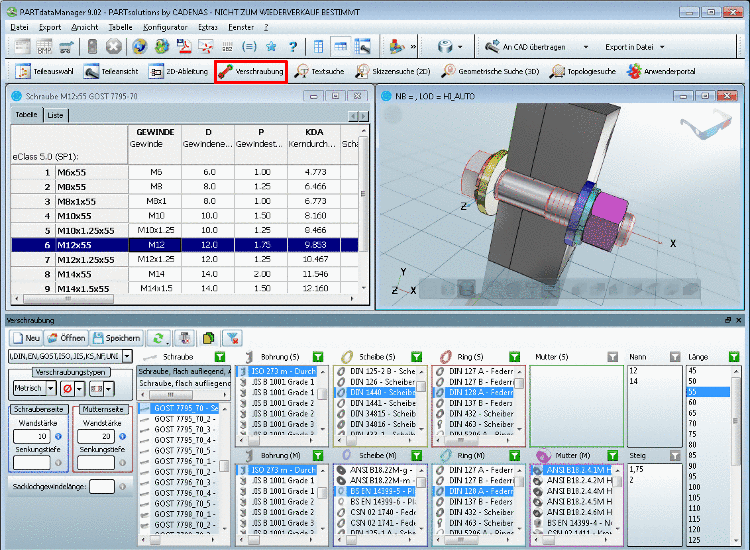750x550 pixels.
Task: Click the Speichern button
Action: (117, 338)
